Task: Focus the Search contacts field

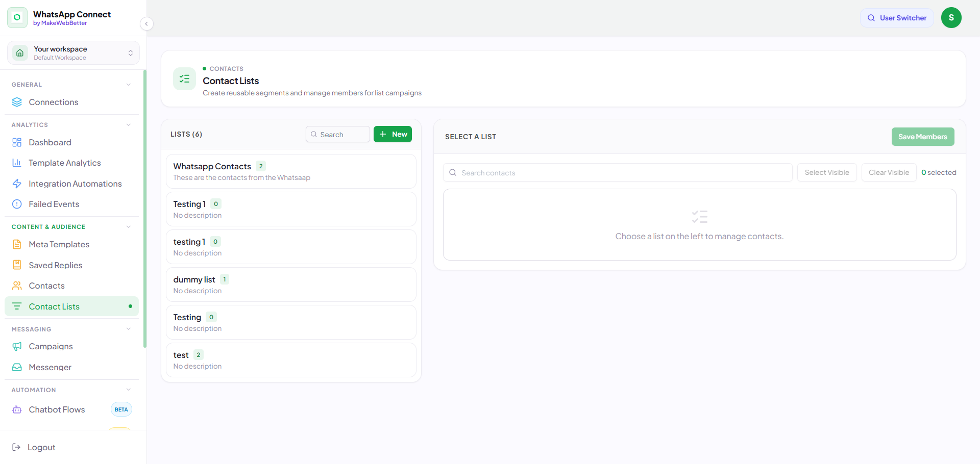Action: pyautogui.click(x=618, y=172)
